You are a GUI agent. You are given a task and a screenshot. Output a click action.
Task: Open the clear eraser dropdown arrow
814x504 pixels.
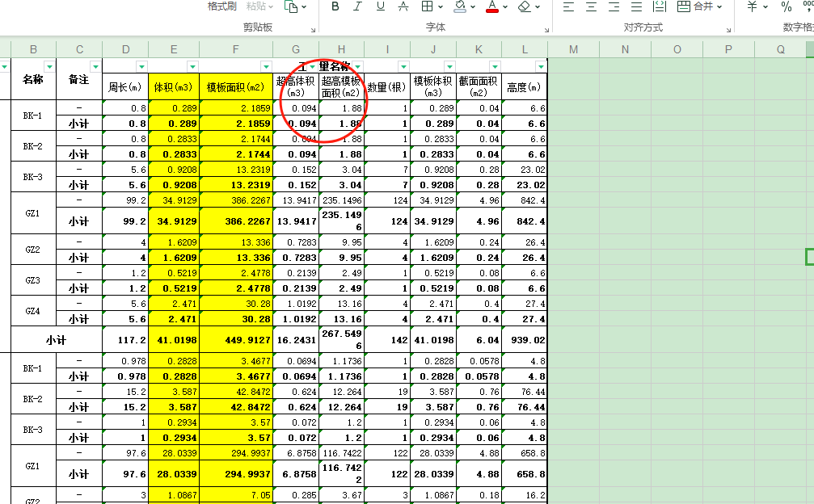coord(538,6)
